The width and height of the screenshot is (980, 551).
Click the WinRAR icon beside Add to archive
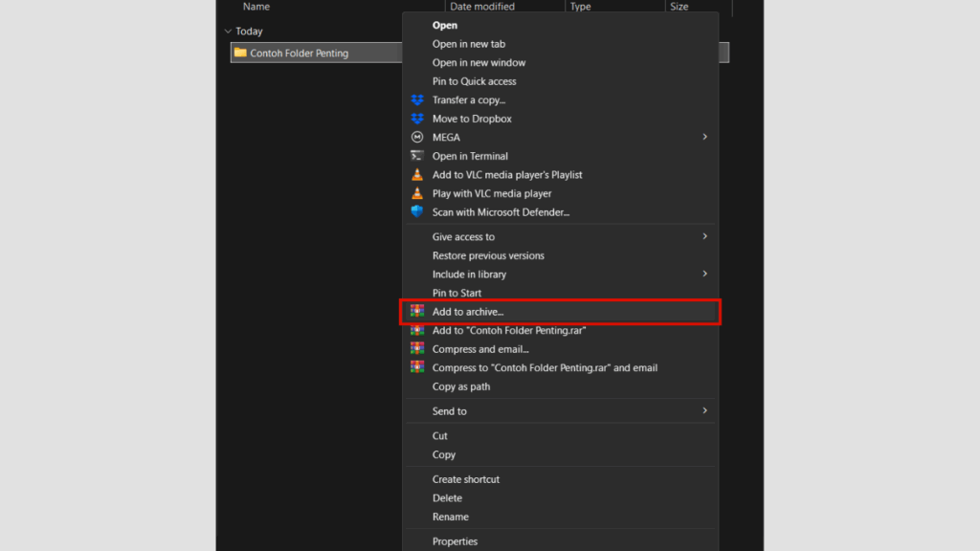pyautogui.click(x=417, y=311)
